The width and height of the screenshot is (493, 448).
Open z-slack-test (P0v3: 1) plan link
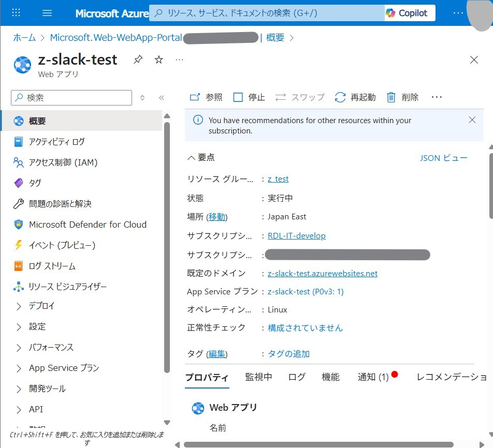(306, 292)
